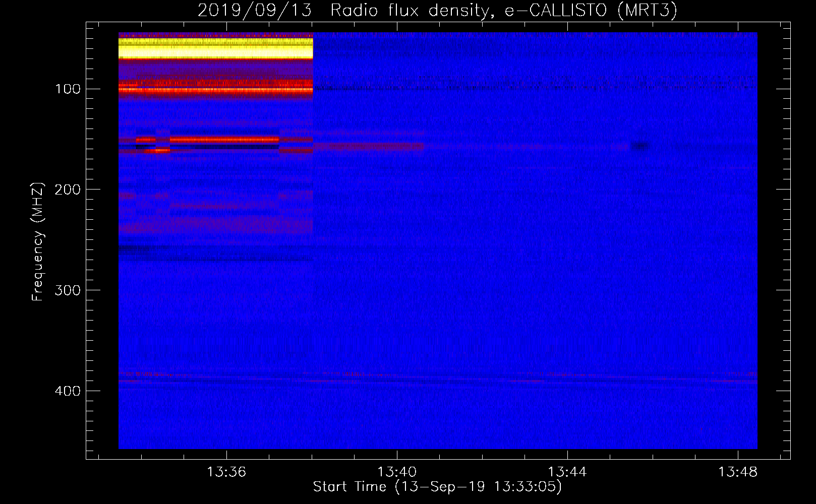The width and height of the screenshot is (816, 504).
Task: Click the 13:48 time tick label
Action: 738,472
